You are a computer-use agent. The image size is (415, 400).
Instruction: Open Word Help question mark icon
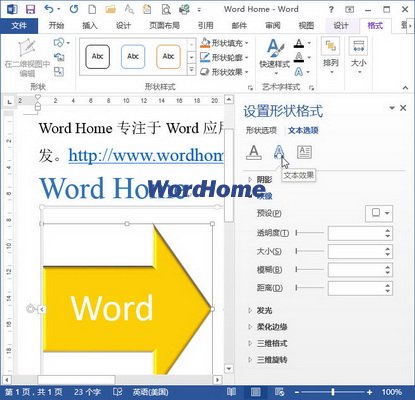331,10
